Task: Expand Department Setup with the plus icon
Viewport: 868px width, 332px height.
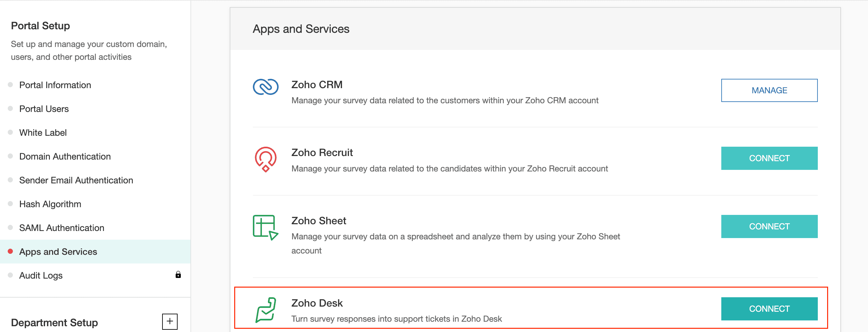Action: pyautogui.click(x=170, y=322)
